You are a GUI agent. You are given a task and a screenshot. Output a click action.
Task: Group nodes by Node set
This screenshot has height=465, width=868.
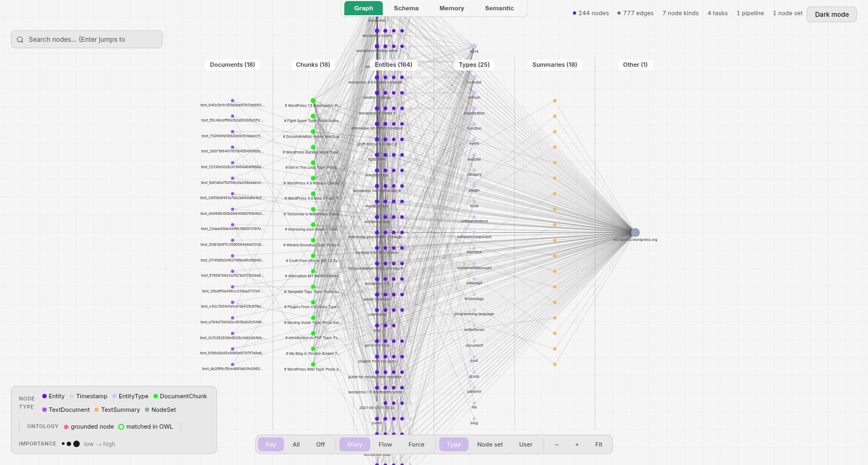(x=490, y=444)
